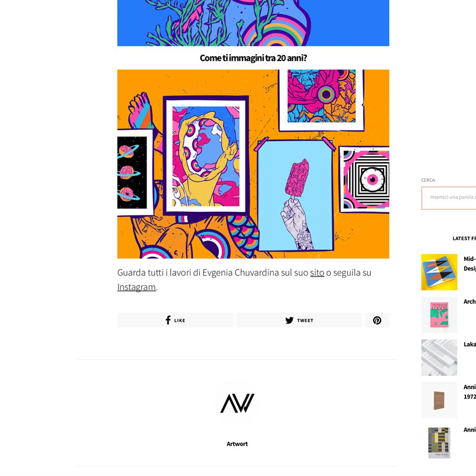Click the Artwort author logo
This screenshot has height=476, width=476.
pos(237,403)
